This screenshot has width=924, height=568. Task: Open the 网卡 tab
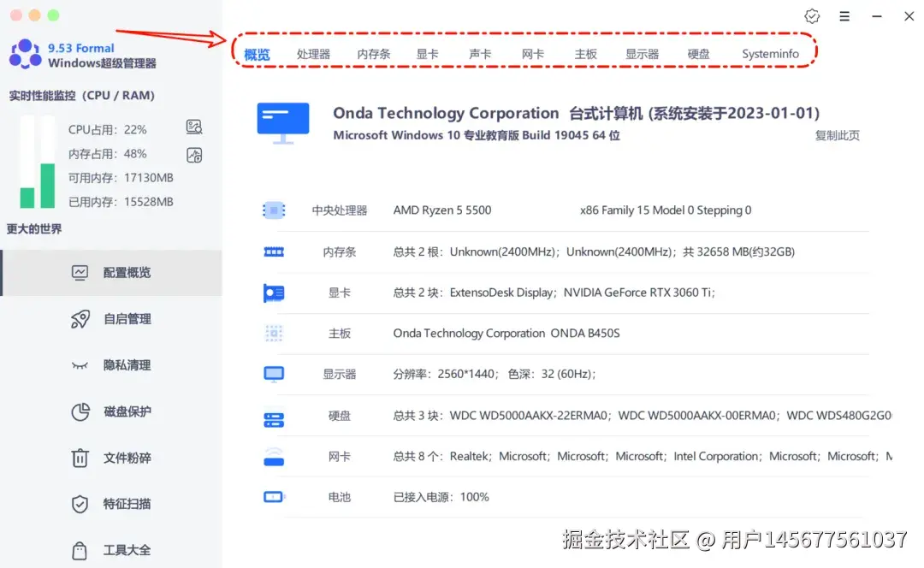[533, 54]
